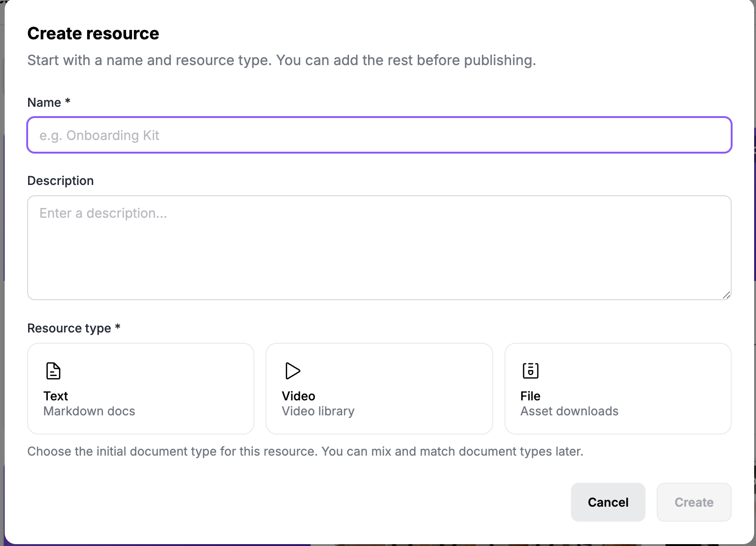Click the 'Name *' field label

tap(49, 102)
